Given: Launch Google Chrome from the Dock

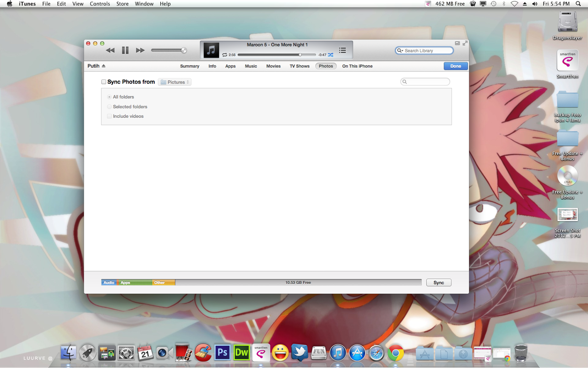Looking at the screenshot, I should (x=396, y=353).
